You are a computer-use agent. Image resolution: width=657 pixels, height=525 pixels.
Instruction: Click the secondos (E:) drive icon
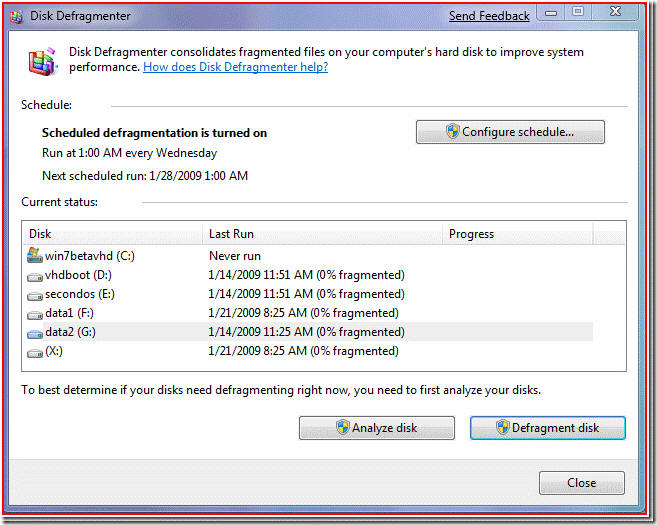[x=35, y=296]
